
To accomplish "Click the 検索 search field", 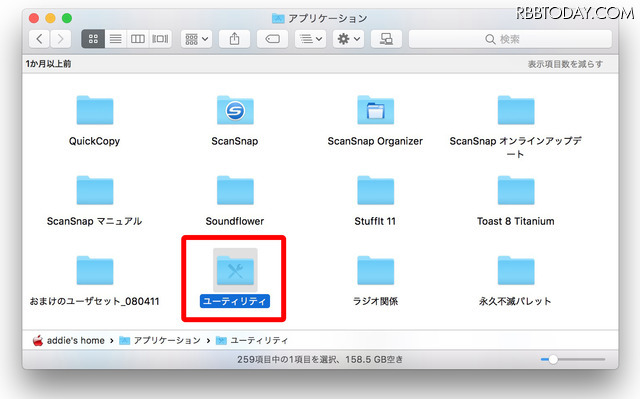I will 510,39.
